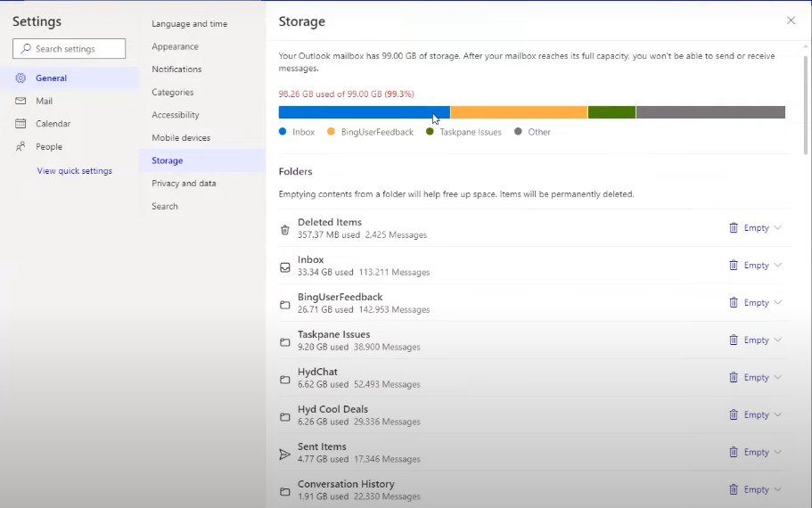Click the Calendar icon in sidebar
The height and width of the screenshot is (508, 812).
pyautogui.click(x=21, y=124)
